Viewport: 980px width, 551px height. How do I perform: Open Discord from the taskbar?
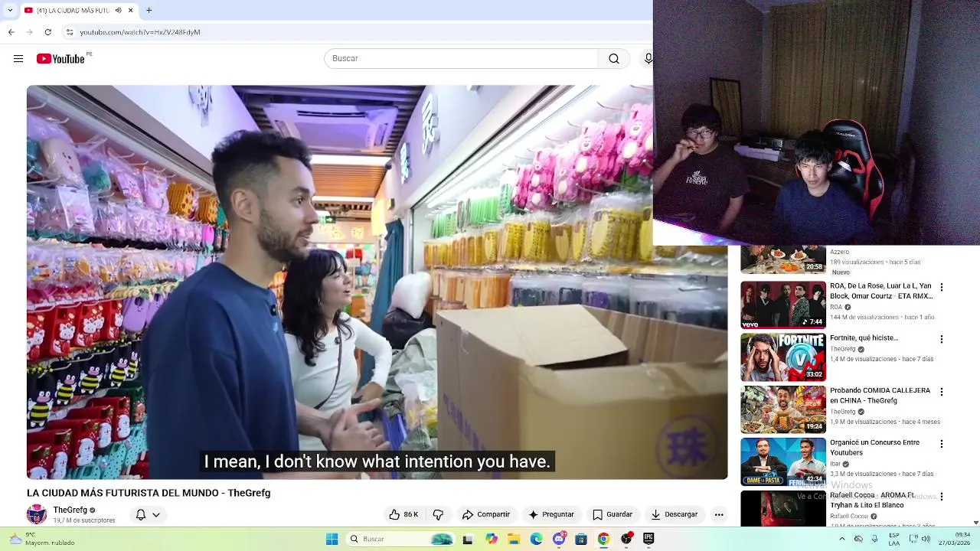(x=559, y=540)
